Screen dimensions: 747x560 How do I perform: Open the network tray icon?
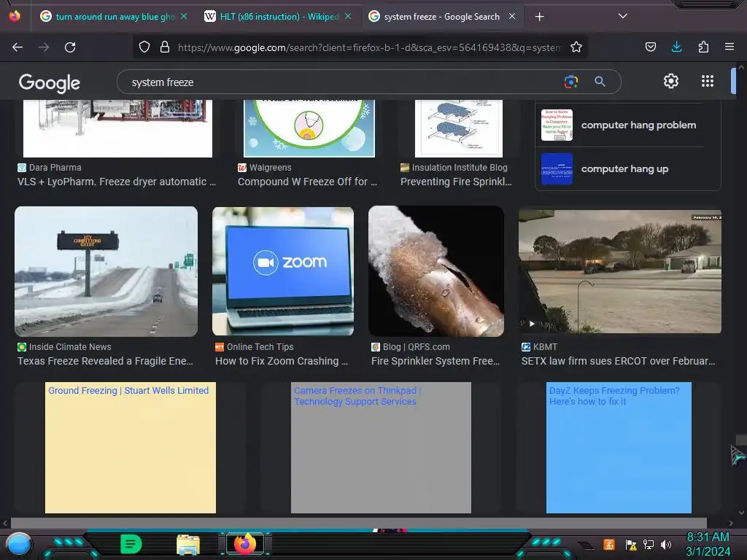[x=649, y=544]
